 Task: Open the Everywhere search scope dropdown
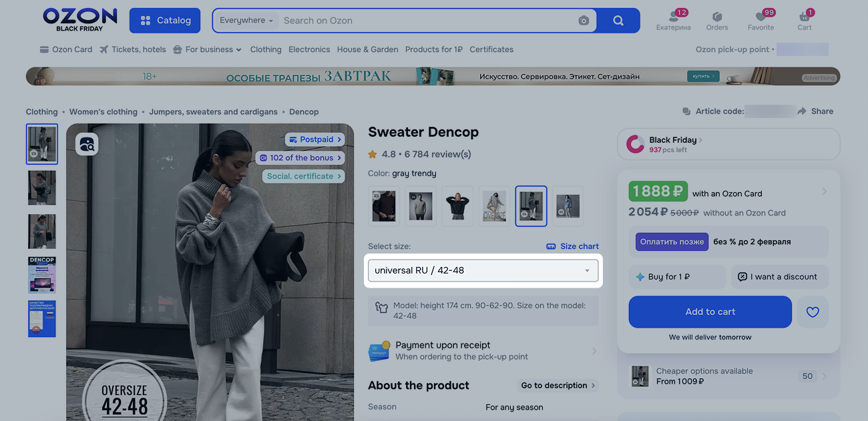coord(246,21)
